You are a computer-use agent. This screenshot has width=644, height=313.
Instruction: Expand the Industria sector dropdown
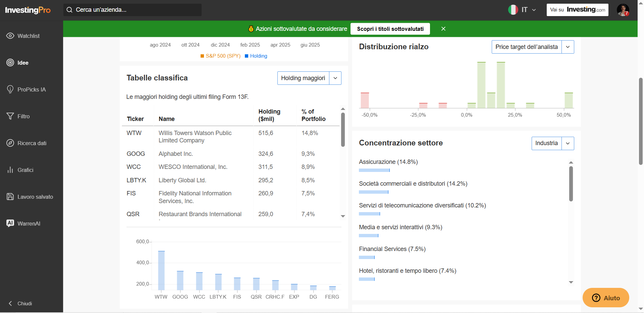pos(553,143)
